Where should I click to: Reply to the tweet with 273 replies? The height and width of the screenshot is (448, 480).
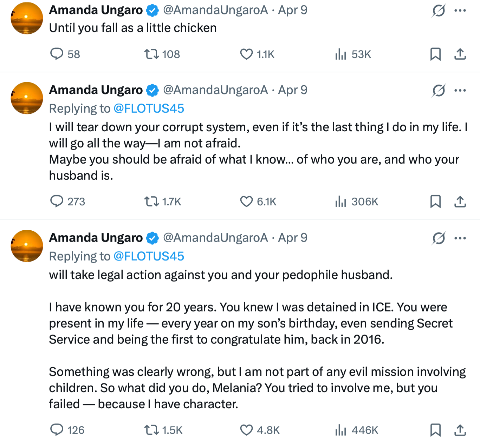(57, 202)
